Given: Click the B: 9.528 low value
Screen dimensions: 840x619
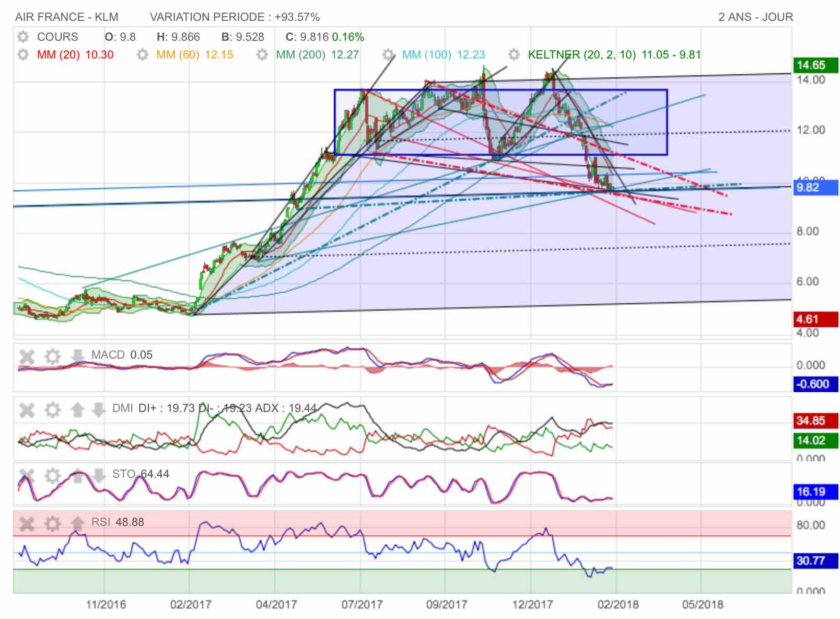Looking at the screenshot, I should coord(242,37).
